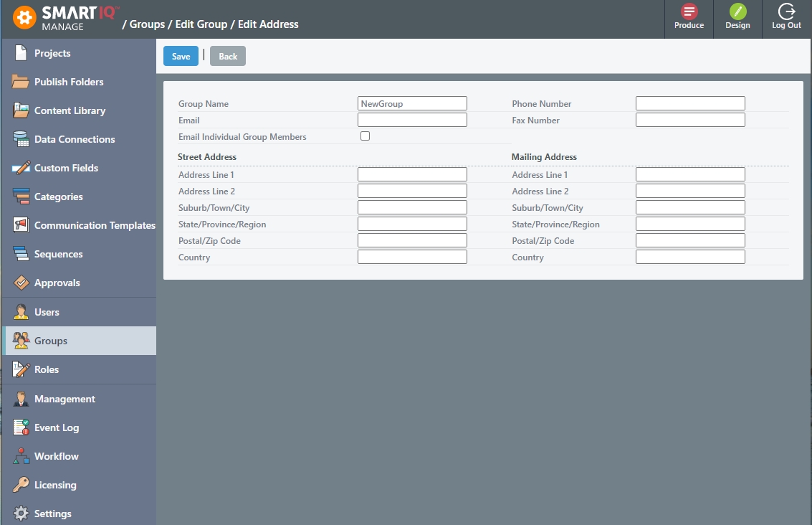Screen dimensions: 812x525
Task: Click the Back button
Action: pos(228,56)
